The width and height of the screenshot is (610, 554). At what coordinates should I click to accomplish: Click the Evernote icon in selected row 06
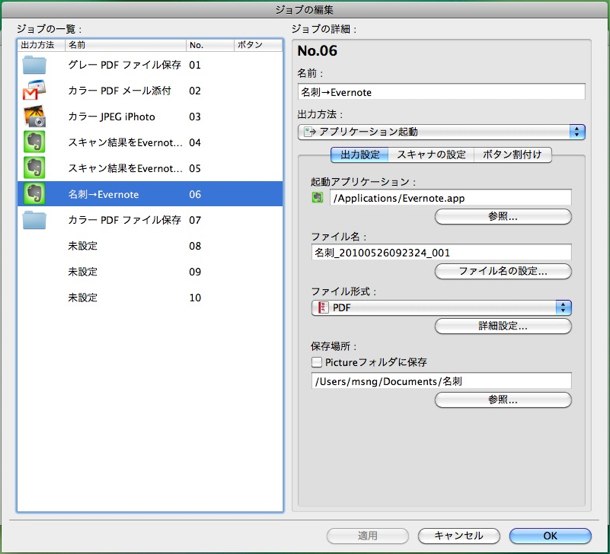point(34,194)
